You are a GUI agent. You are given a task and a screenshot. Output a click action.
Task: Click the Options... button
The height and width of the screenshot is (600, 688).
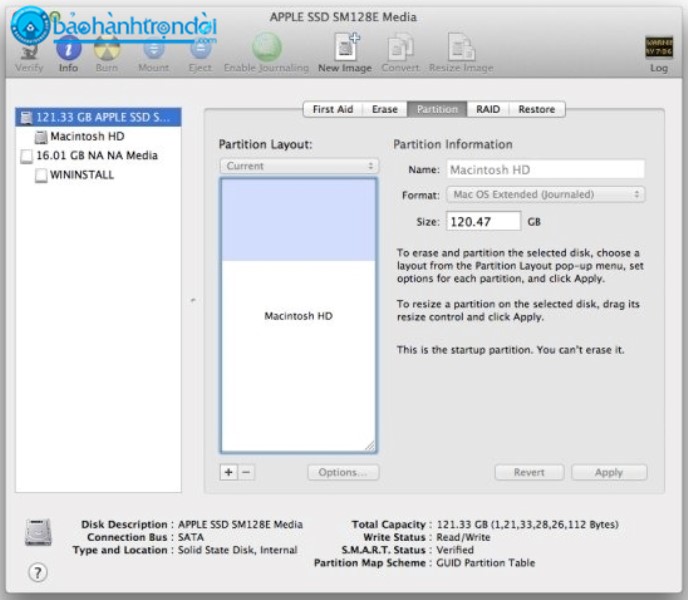click(x=343, y=472)
